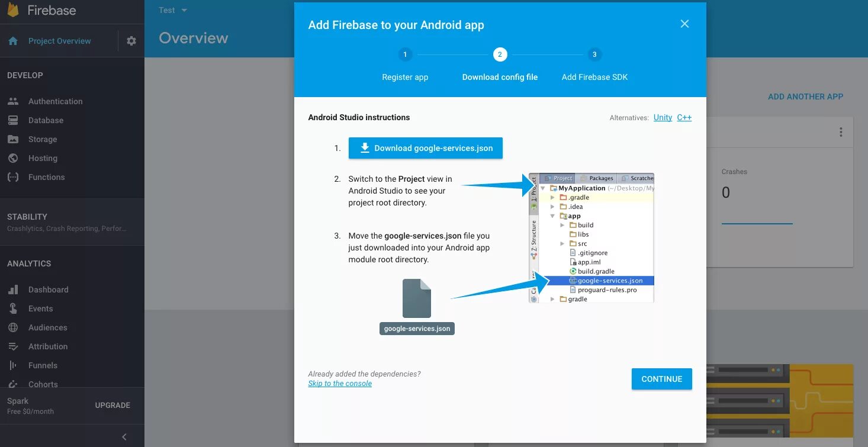
Task: Close the Add Firebase dialog
Action: 684,24
